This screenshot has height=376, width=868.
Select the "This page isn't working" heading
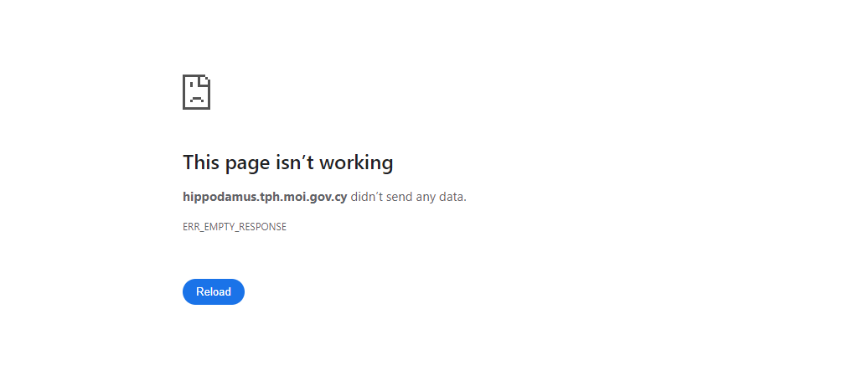288,162
